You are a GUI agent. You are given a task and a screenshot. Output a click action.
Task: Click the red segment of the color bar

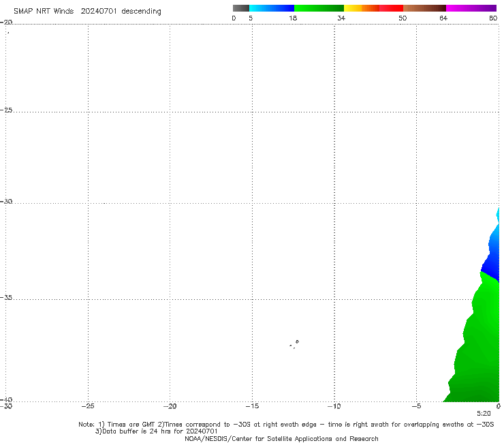[x=391, y=8]
